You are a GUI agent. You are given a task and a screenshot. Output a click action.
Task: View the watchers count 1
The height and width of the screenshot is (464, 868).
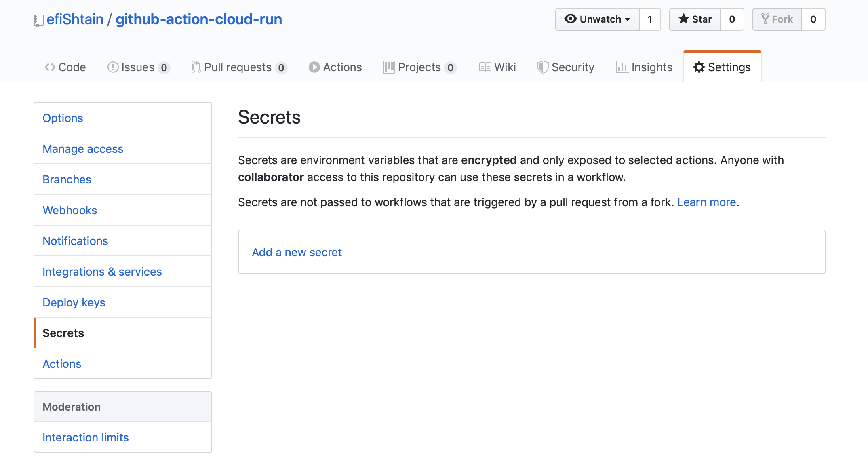click(650, 19)
